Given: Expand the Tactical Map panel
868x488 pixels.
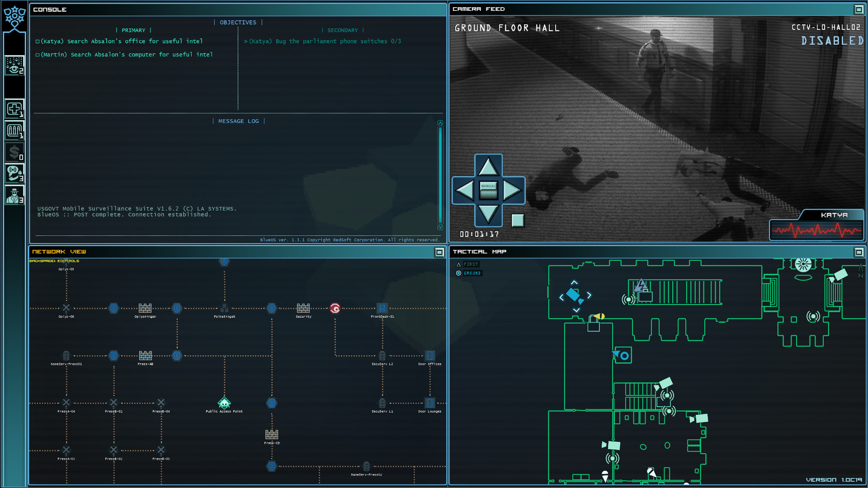Looking at the screenshot, I should pyautogui.click(x=859, y=252).
